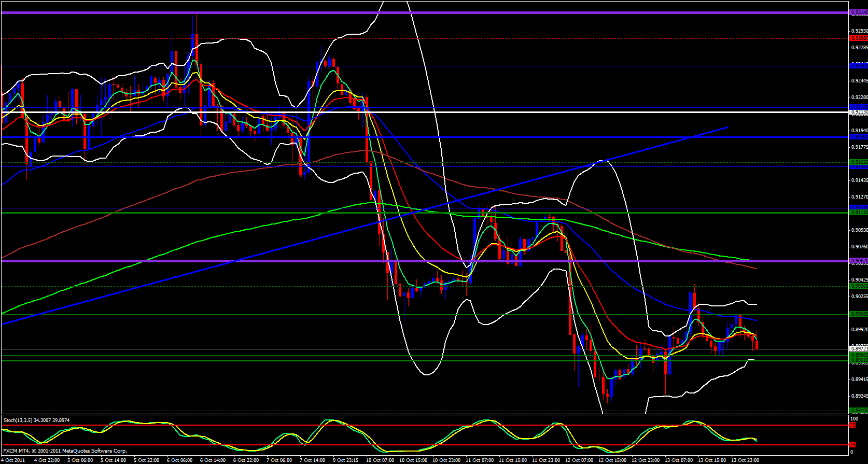Click the FXCM MT4 MetaQuotes copyright text
This screenshot has width=868, height=464.
(x=65, y=451)
